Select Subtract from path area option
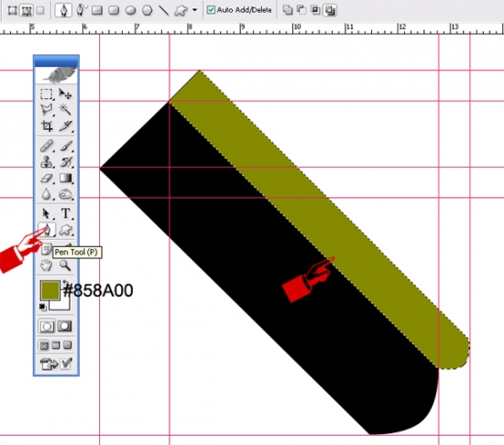The width and height of the screenshot is (504, 445). [301, 10]
